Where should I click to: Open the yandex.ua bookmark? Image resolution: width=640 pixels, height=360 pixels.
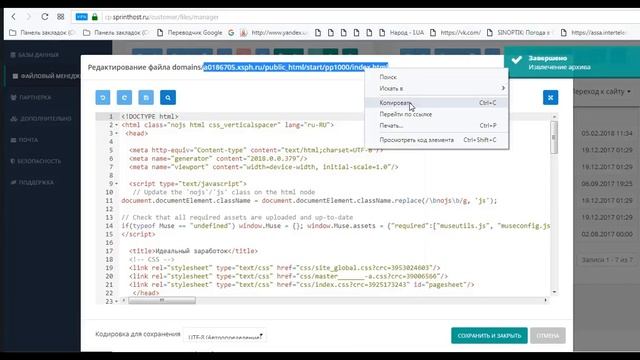(274, 33)
